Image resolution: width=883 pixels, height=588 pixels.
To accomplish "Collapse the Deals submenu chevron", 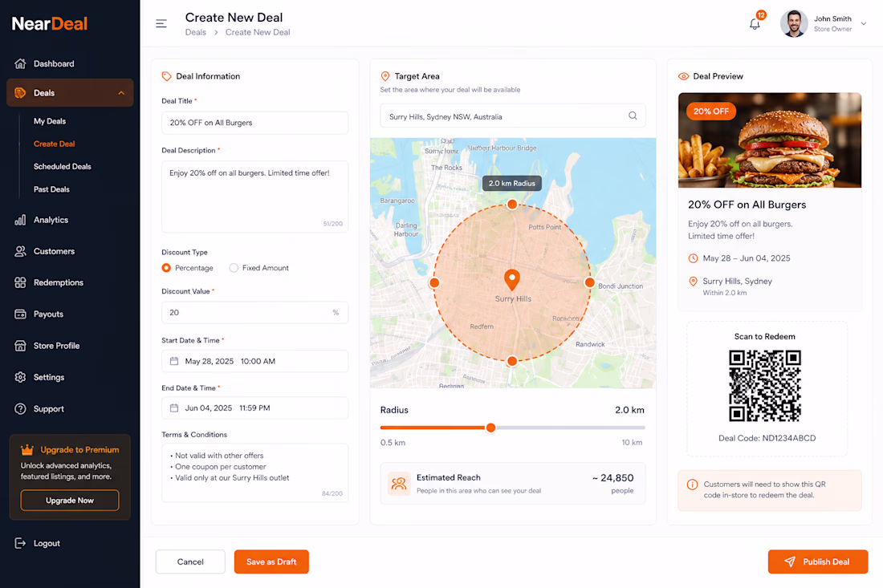I will (x=121, y=93).
